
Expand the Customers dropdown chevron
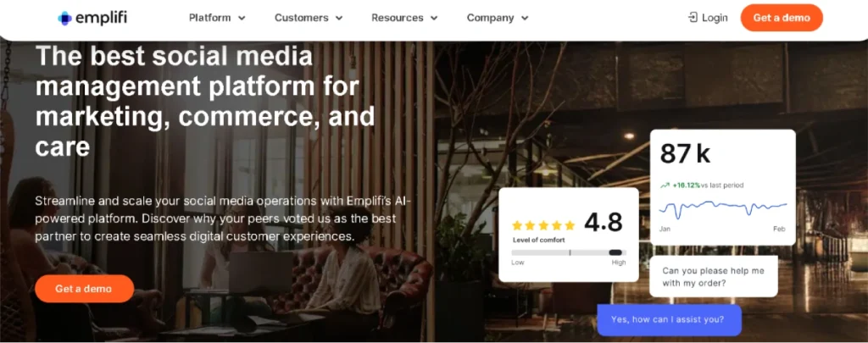pos(339,19)
